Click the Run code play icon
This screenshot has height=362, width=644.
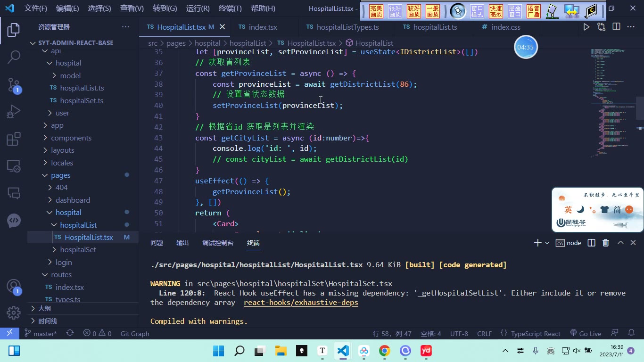coord(586,27)
